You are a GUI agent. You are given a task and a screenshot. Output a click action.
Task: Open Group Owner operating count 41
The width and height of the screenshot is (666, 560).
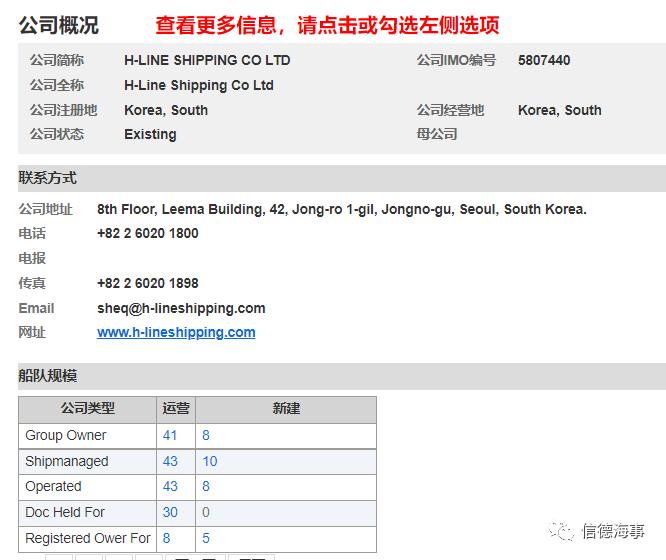(x=170, y=435)
